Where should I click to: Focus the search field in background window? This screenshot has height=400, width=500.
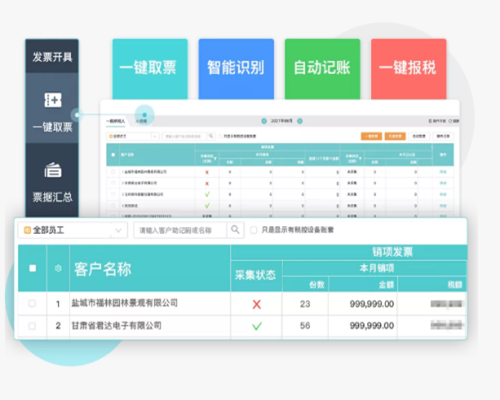coord(185,136)
